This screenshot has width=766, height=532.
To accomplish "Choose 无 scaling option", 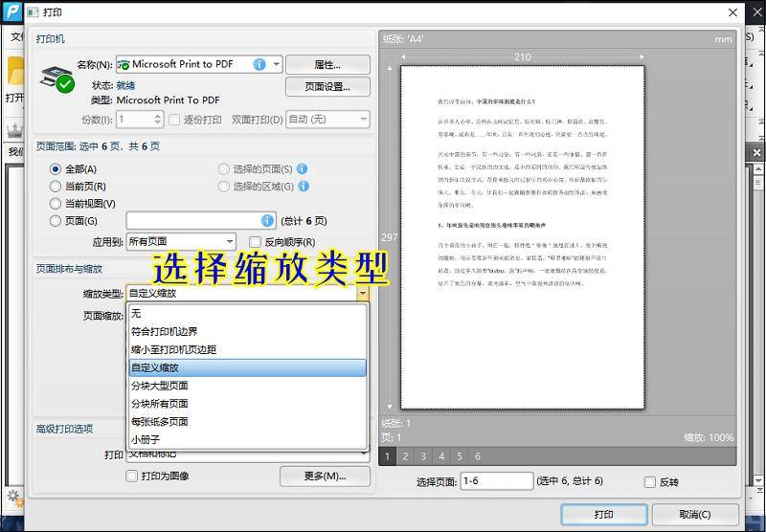I will click(247, 313).
